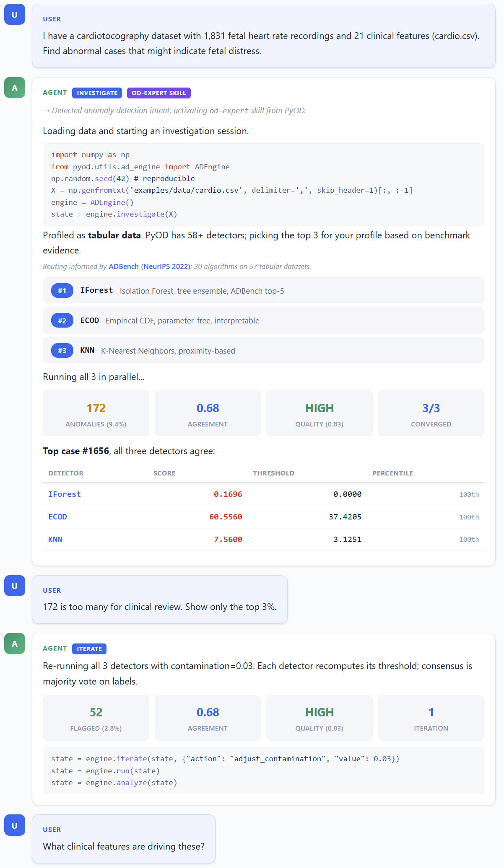Click the 3/3 Converged stat card
The height and width of the screenshot is (868, 504).
pos(431,413)
